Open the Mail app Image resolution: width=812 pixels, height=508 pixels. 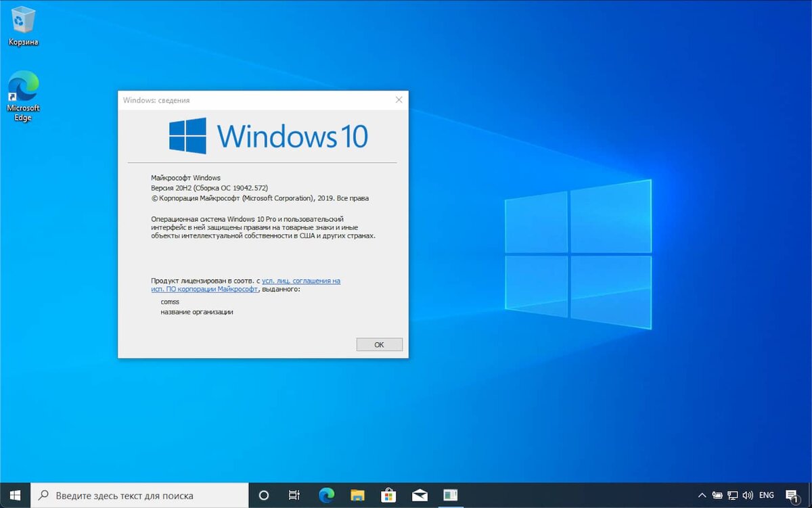[x=420, y=494]
